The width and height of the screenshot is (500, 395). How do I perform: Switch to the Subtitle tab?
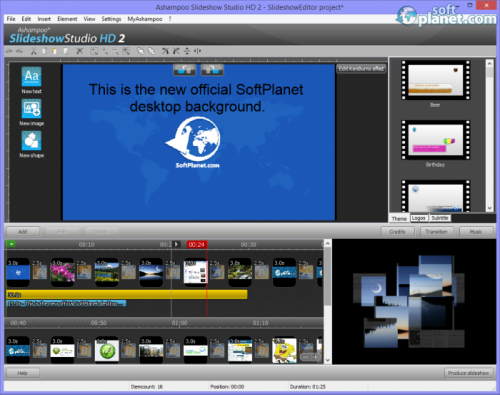tap(440, 218)
